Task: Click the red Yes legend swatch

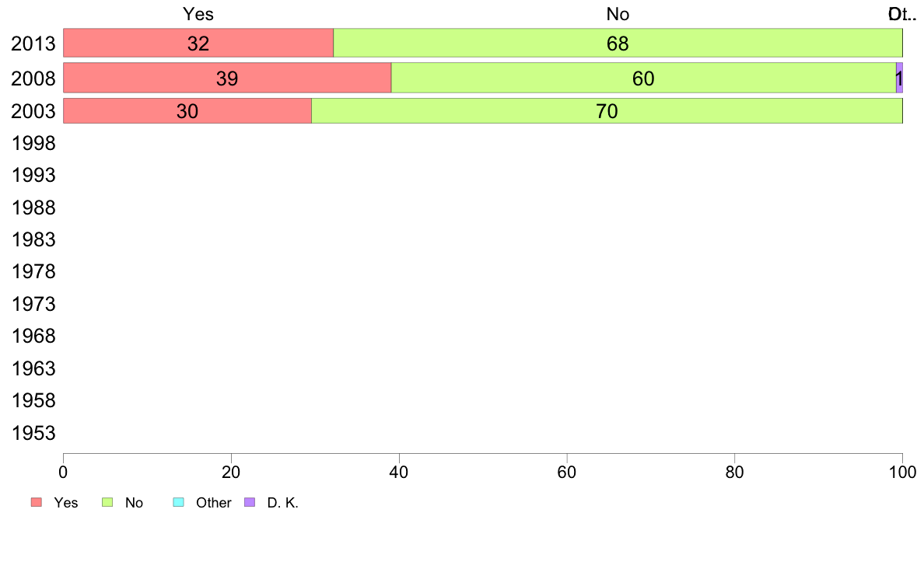Action: (x=37, y=503)
